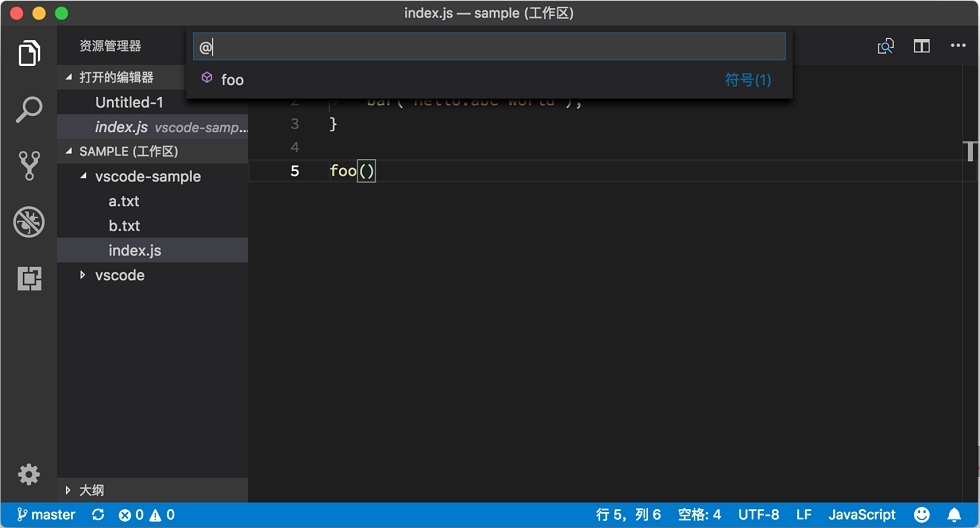980x528 pixels.
Task: Click the 符号(1) group label
Action: coord(748,79)
